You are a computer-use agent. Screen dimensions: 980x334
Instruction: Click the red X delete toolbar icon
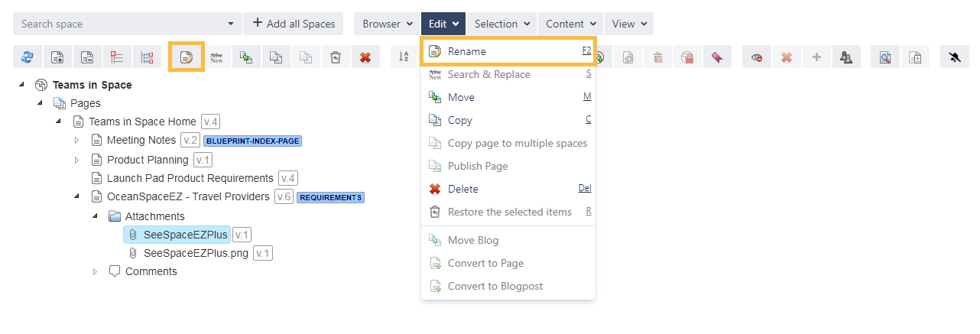tap(365, 57)
